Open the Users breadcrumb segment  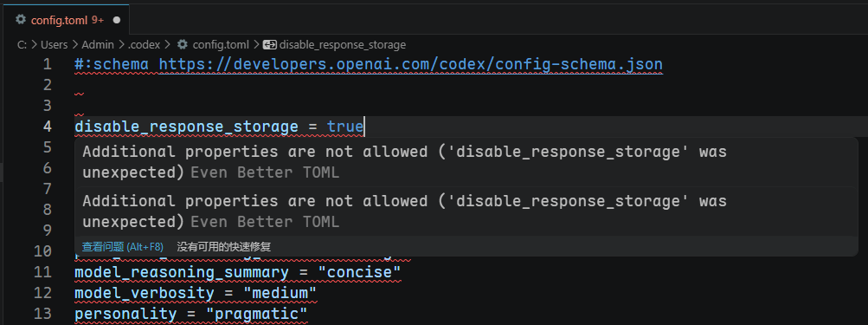(55, 44)
